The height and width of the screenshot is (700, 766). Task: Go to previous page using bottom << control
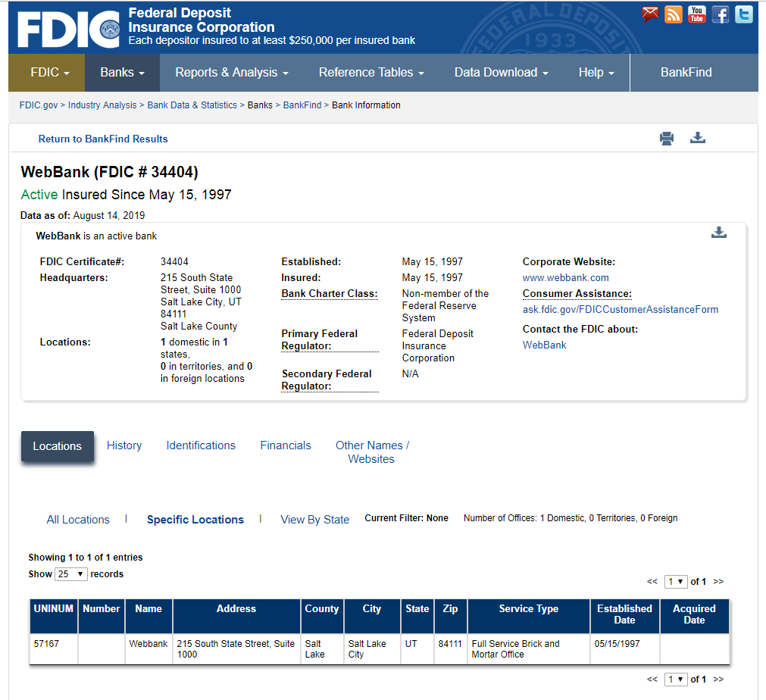[652, 679]
